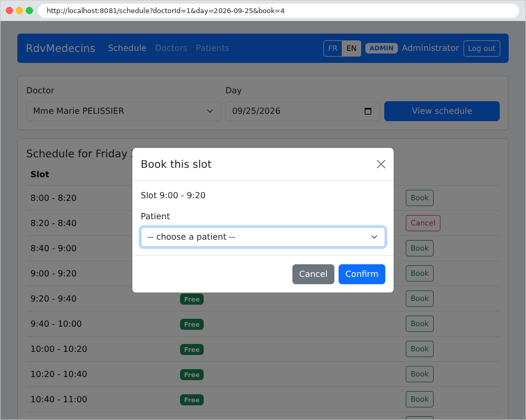Switch language to FR
This screenshot has width=526, height=420.
point(333,48)
